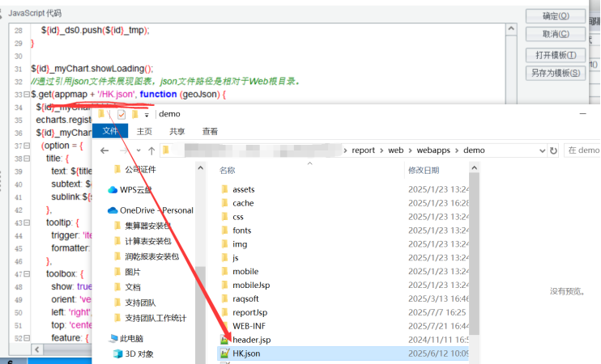Open 3D 对象 in navigation pane

[x=139, y=354]
